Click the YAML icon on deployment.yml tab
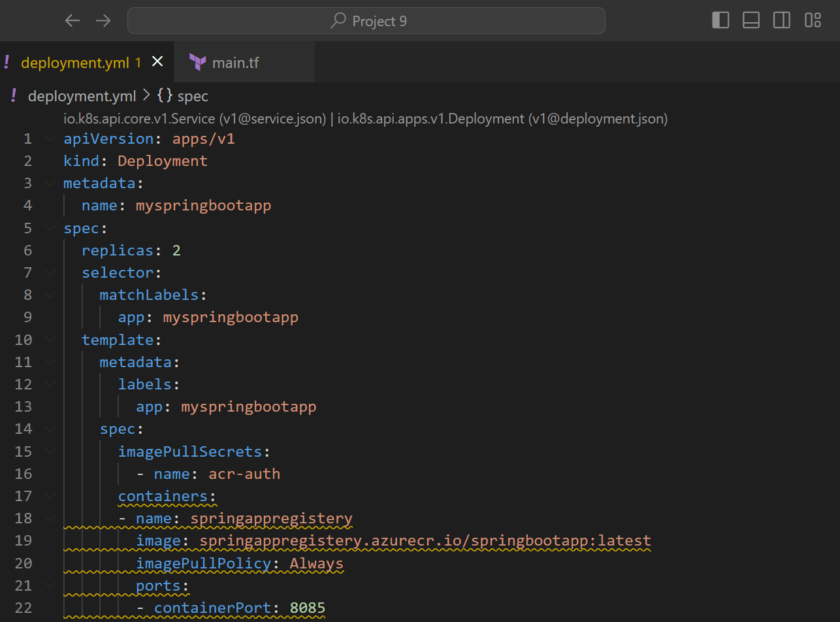Image resolution: width=840 pixels, height=622 pixels. point(7,62)
